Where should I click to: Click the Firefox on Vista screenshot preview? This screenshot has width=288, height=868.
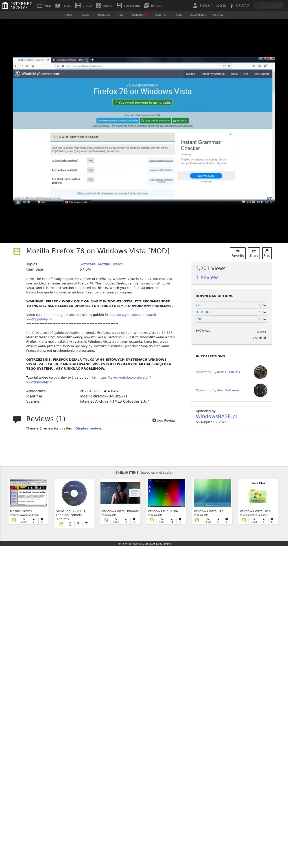(144, 131)
